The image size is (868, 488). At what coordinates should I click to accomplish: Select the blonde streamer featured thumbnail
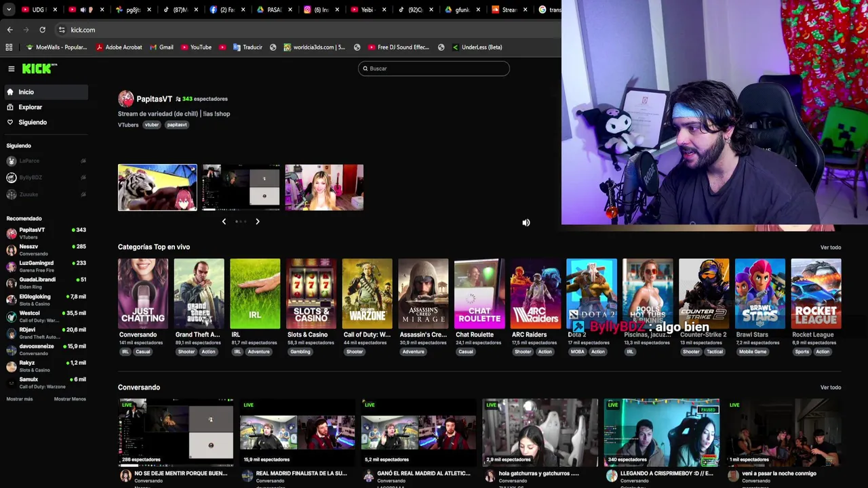[324, 187]
